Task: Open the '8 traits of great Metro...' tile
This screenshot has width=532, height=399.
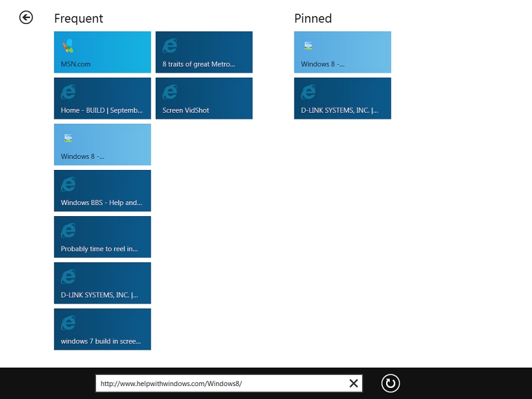Action: tap(204, 52)
